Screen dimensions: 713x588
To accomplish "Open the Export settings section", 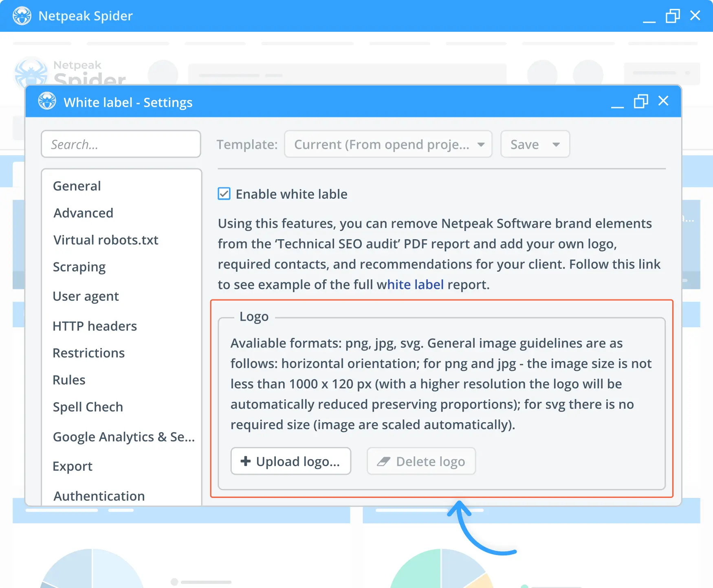I will 73,466.
